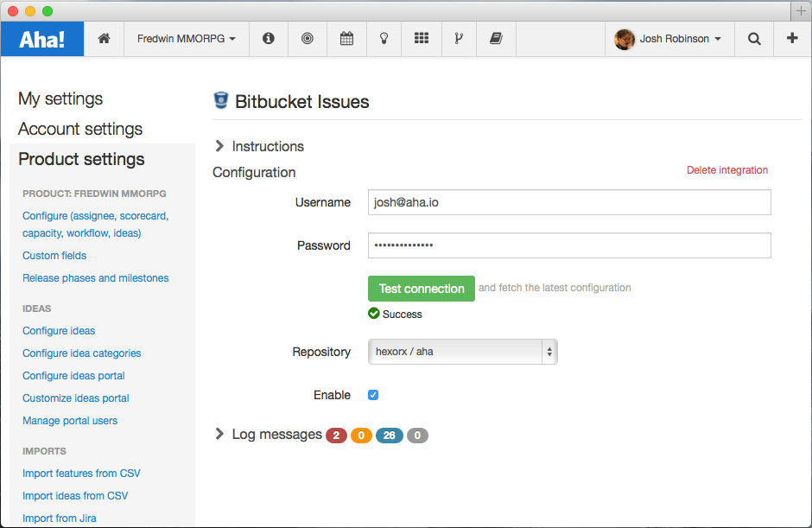Open Manage portal users link
812x528 pixels.
tap(70, 421)
